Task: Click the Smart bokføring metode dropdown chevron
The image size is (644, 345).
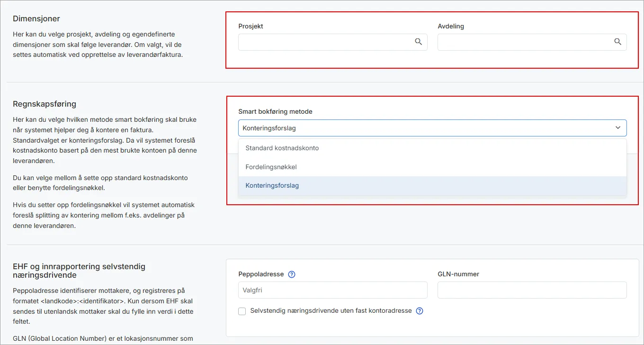Action: click(x=617, y=128)
